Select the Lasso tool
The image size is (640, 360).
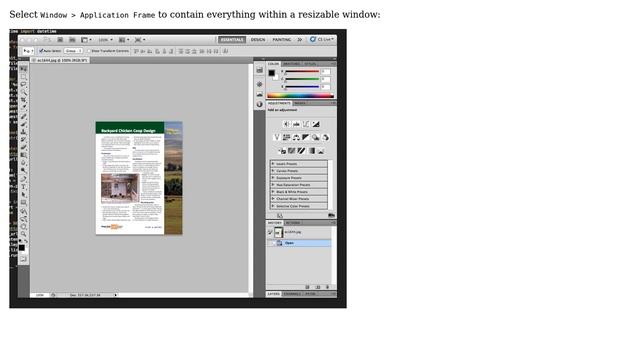tap(24, 84)
